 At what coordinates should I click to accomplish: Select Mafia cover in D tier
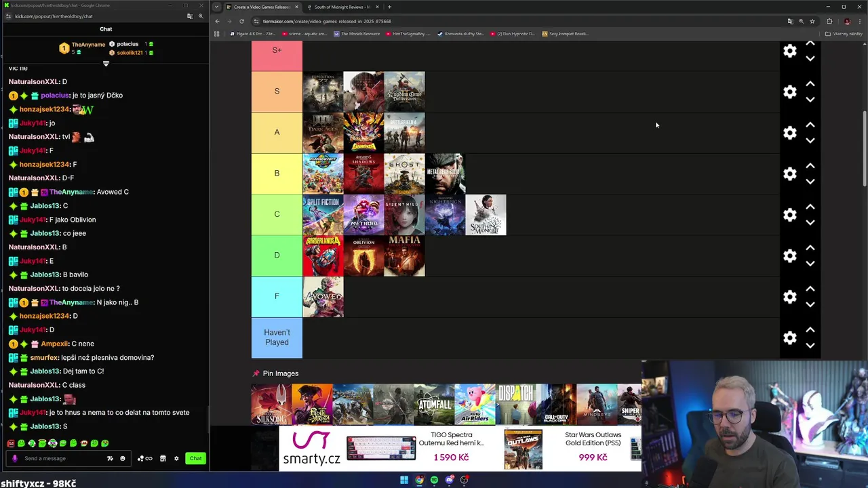[404, 256]
